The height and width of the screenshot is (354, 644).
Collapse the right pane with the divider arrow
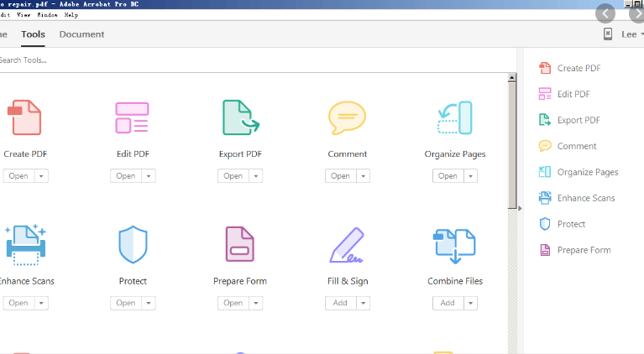click(x=520, y=208)
